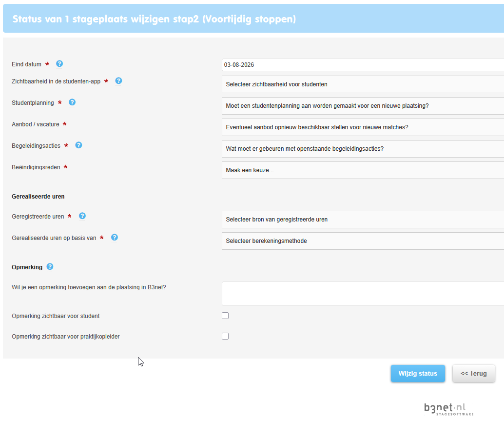This screenshot has height=421, width=504.
Task: Click help icon for Zichtbaarheid in de studenten-app
Action: click(118, 80)
